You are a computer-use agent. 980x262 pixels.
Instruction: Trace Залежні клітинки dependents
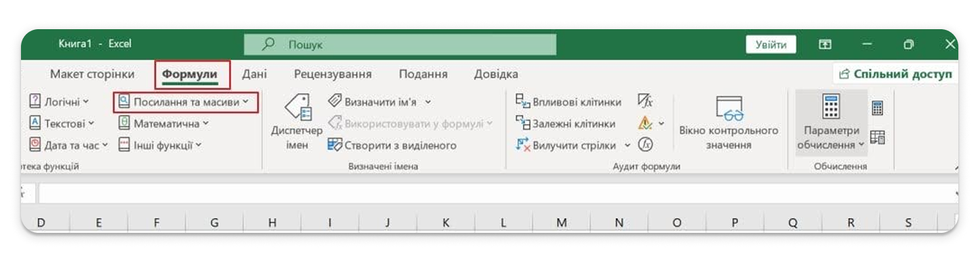(566, 124)
